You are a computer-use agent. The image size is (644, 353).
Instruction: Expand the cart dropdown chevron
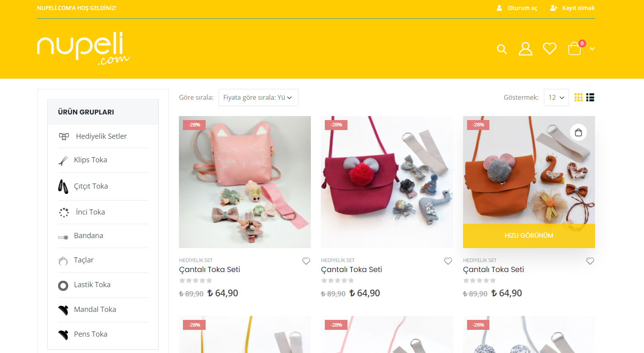click(x=592, y=49)
